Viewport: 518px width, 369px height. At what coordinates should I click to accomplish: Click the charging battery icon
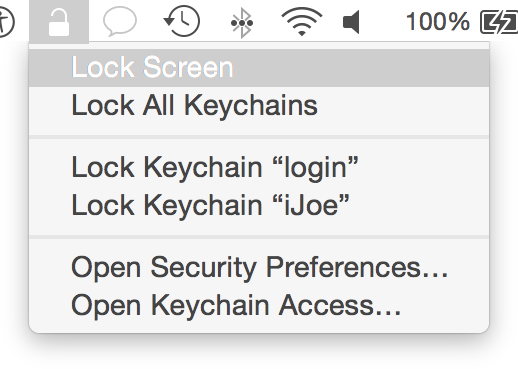click(499, 22)
